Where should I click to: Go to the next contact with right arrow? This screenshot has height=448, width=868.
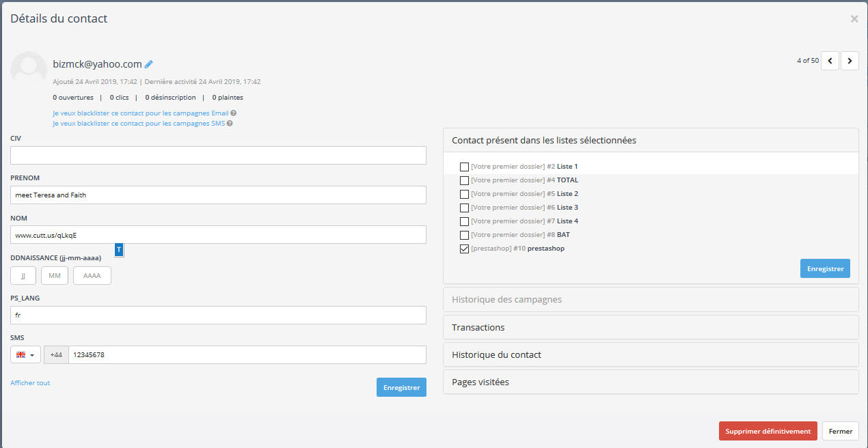(850, 61)
